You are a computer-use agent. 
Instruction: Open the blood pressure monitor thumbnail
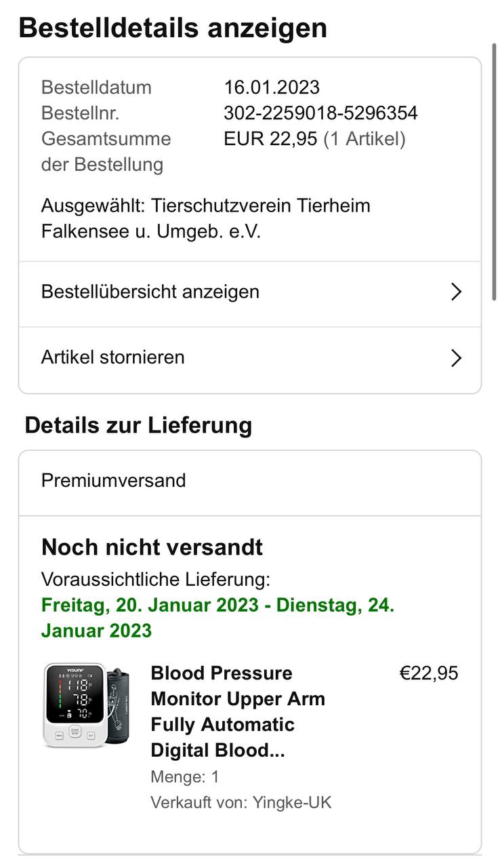(x=87, y=705)
